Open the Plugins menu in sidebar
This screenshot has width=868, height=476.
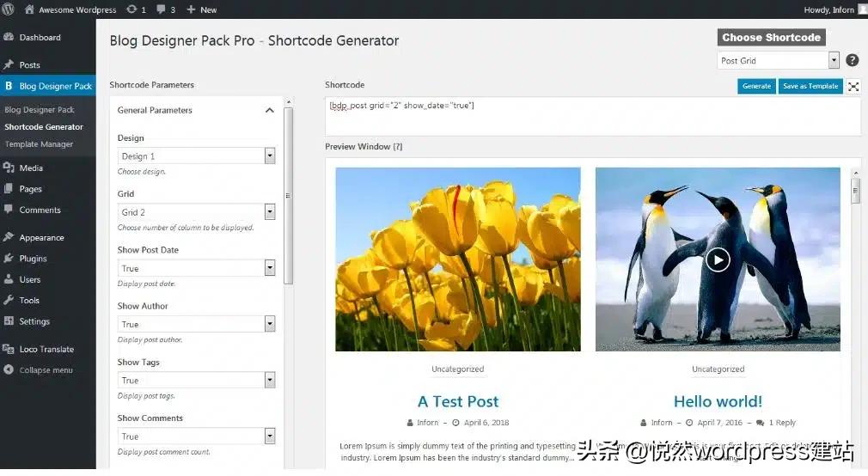click(x=33, y=259)
